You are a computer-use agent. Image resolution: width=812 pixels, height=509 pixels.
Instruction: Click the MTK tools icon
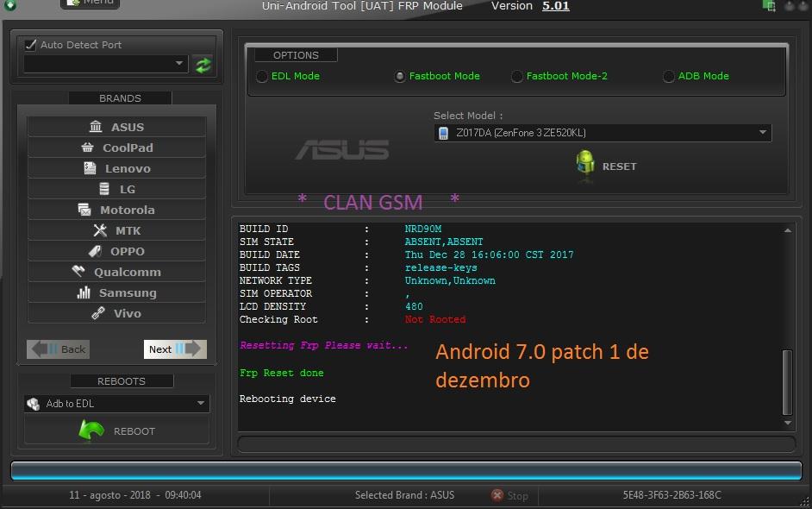[100, 230]
